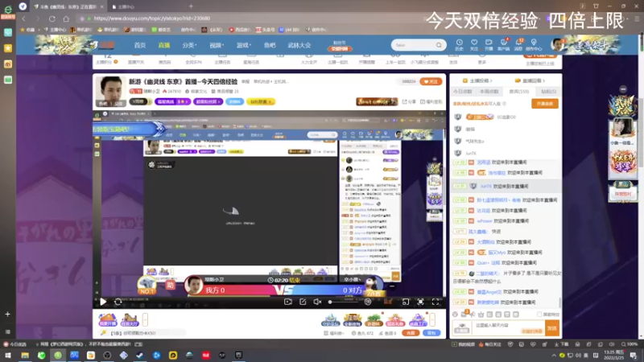Expand the left activity list arrow
644x362 pixels.
point(145,319)
